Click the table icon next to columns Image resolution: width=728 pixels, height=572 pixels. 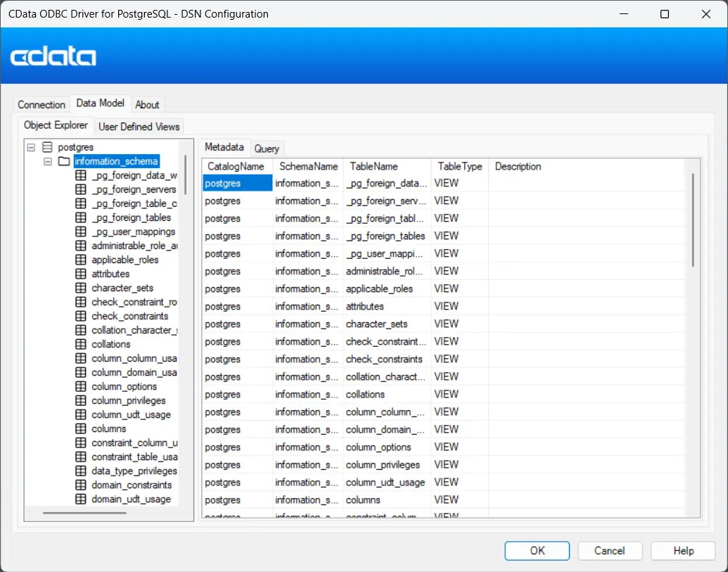coord(81,428)
